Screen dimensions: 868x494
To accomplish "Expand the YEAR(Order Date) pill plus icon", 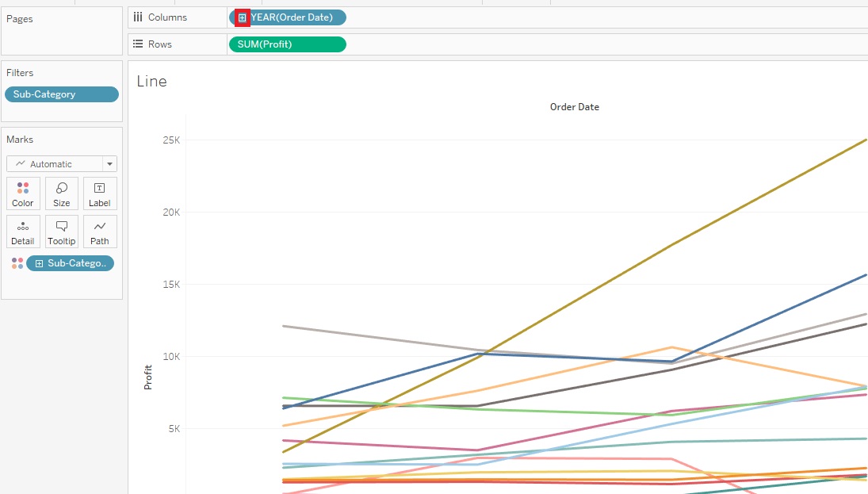I will [x=242, y=17].
